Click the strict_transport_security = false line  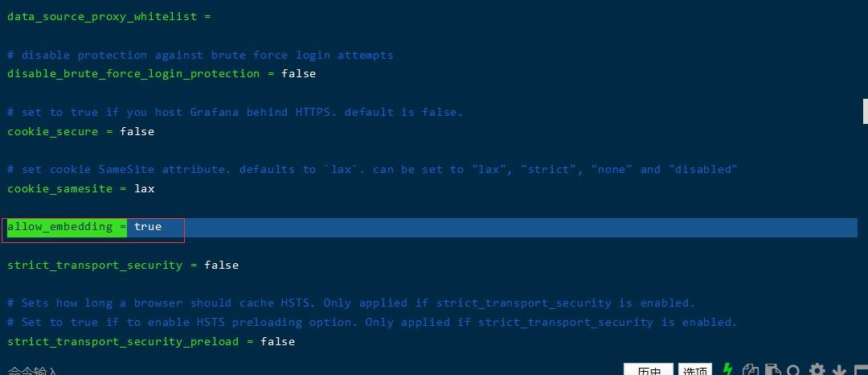123,266
